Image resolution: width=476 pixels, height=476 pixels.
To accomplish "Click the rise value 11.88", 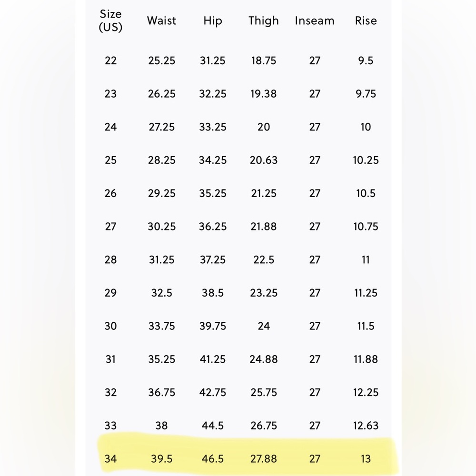I will [x=366, y=359].
